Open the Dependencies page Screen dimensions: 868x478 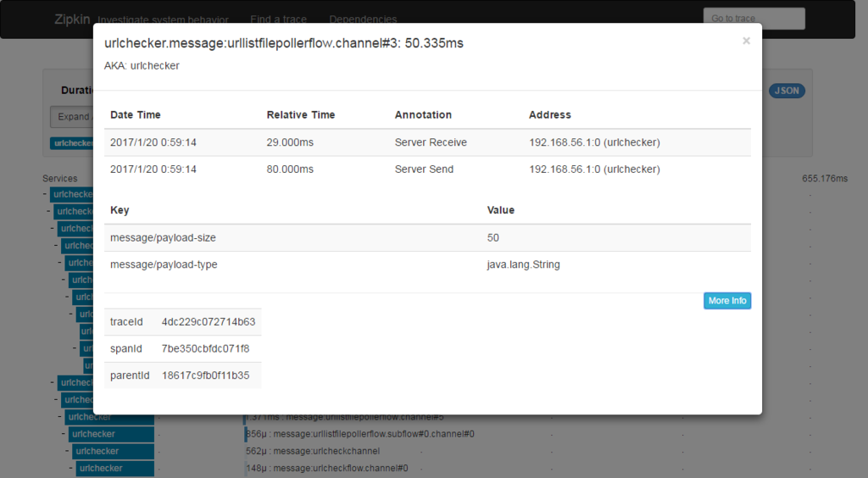(363, 19)
